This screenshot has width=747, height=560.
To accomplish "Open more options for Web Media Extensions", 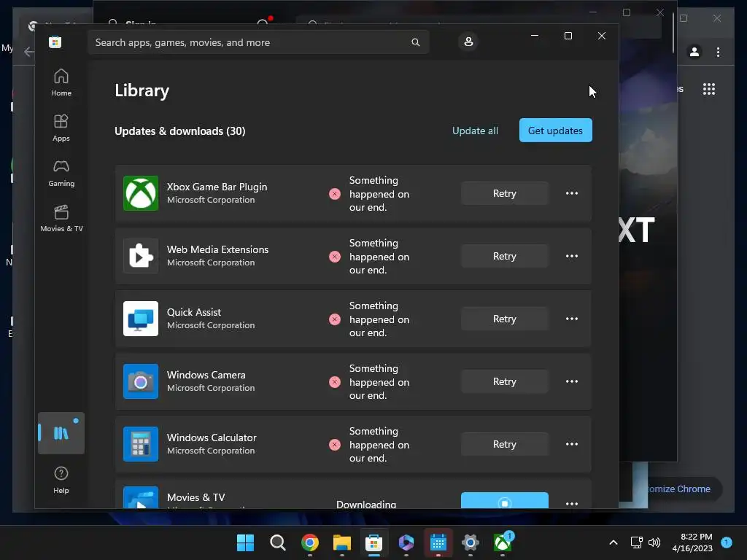I will click(572, 256).
